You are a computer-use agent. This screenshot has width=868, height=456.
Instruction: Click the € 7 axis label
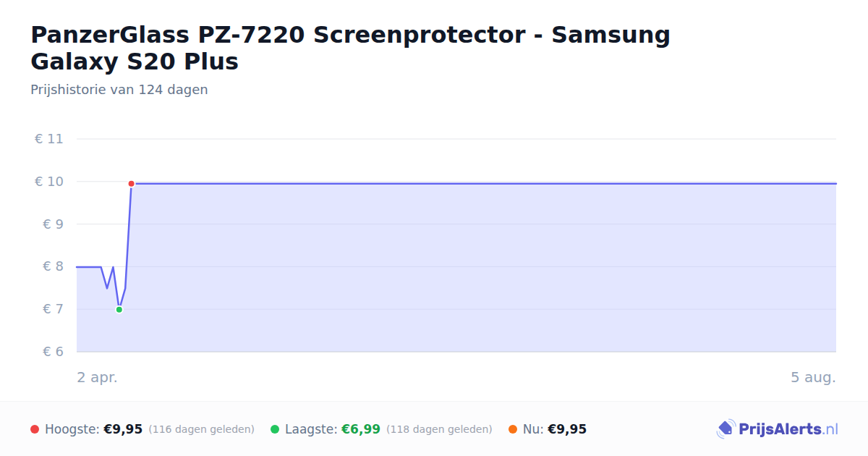tap(54, 309)
